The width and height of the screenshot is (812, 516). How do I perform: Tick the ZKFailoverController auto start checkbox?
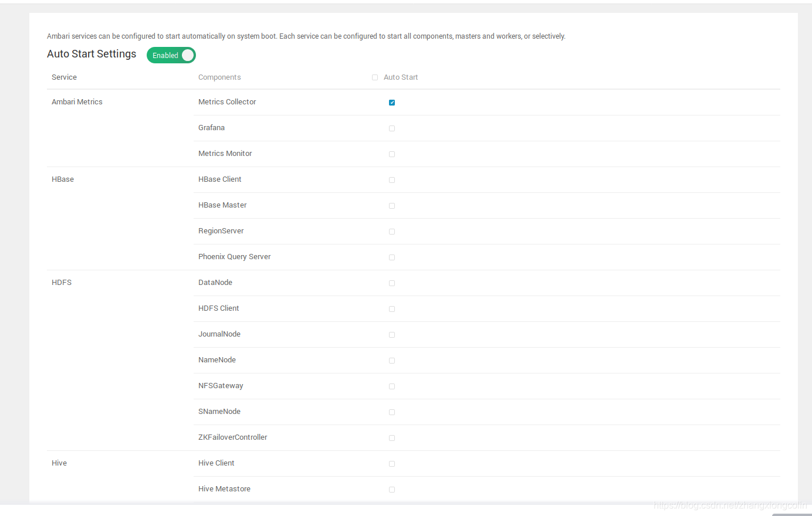pos(392,438)
